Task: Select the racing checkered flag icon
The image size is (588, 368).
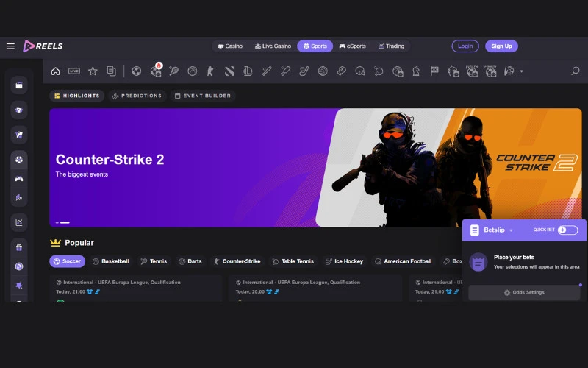Action: tap(434, 71)
